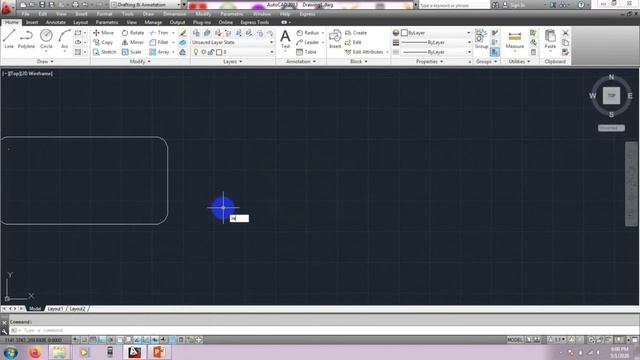Click Sign In in title bar
The height and width of the screenshot is (360, 640).
[517, 5]
